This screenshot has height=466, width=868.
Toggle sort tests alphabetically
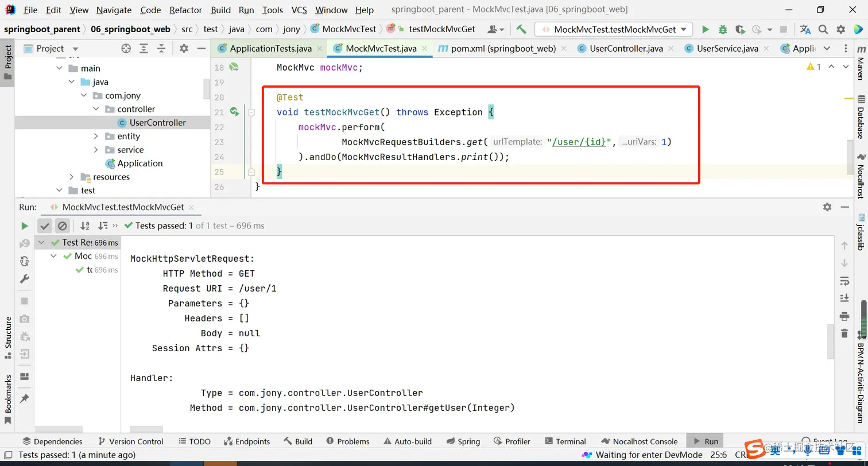[85, 226]
